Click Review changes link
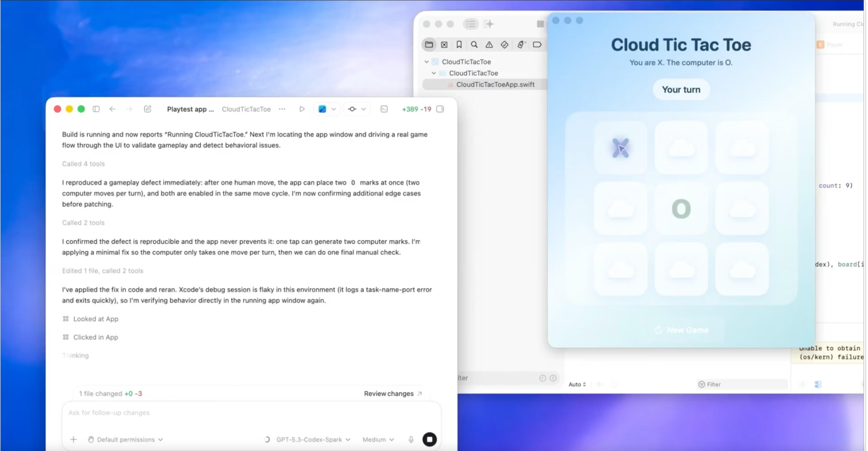The height and width of the screenshot is (451, 868). (392, 393)
